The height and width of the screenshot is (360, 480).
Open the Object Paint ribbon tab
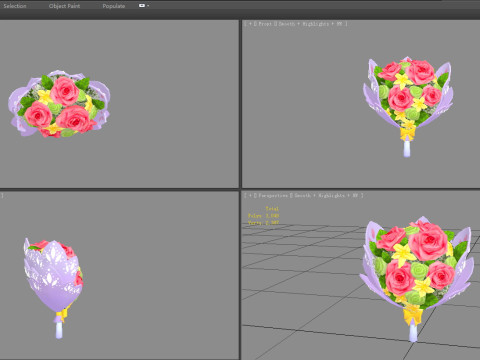point(64,6)
